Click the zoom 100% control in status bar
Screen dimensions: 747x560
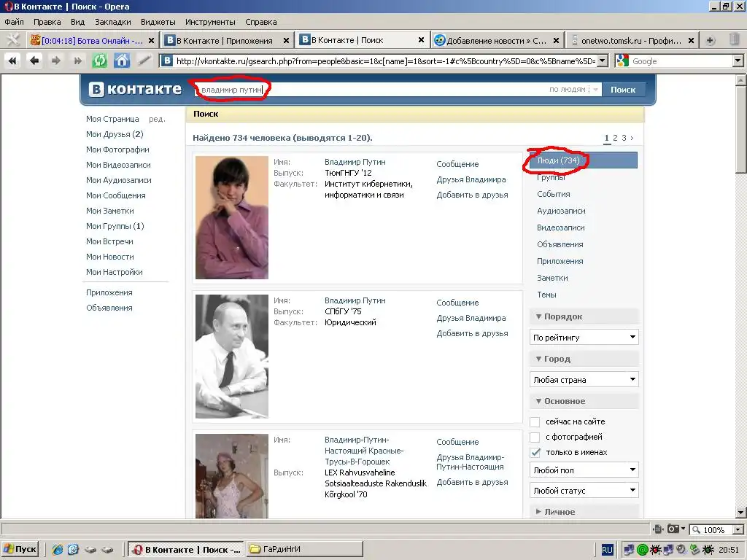tap(717, 530)
